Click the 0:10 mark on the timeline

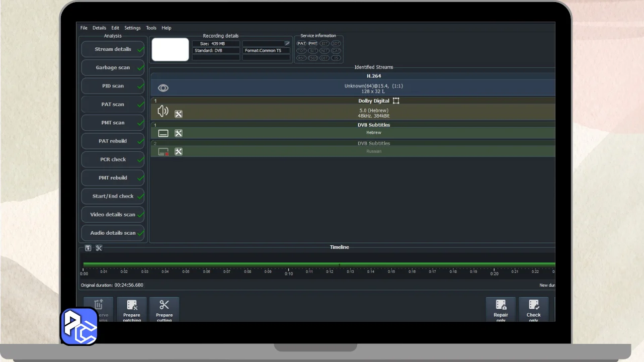(x=288, y=274)
